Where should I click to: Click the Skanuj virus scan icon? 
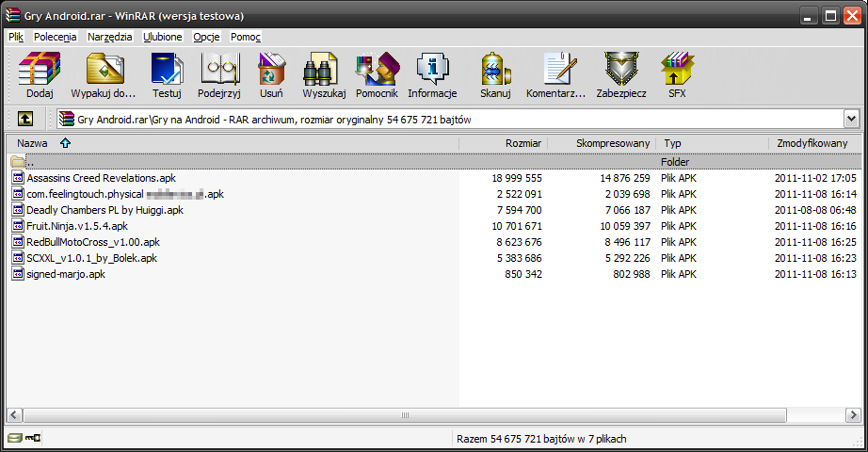click(x=495, y=75)
